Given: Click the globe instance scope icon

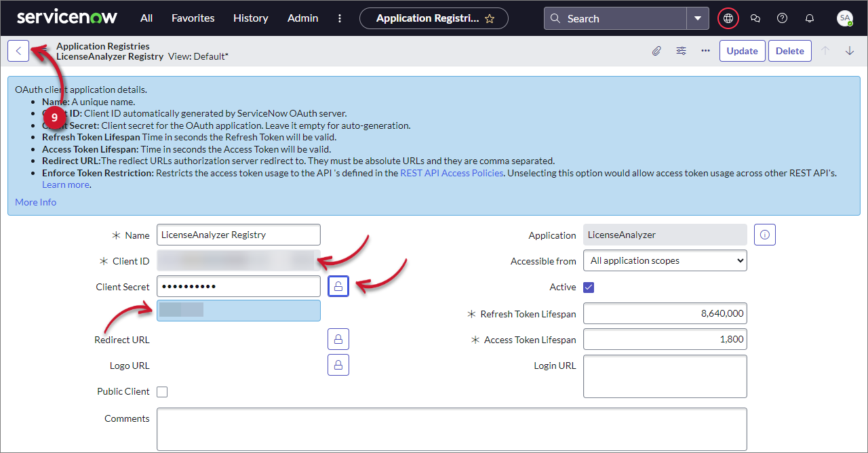Looking at the screenshot, I should [728, 18].
